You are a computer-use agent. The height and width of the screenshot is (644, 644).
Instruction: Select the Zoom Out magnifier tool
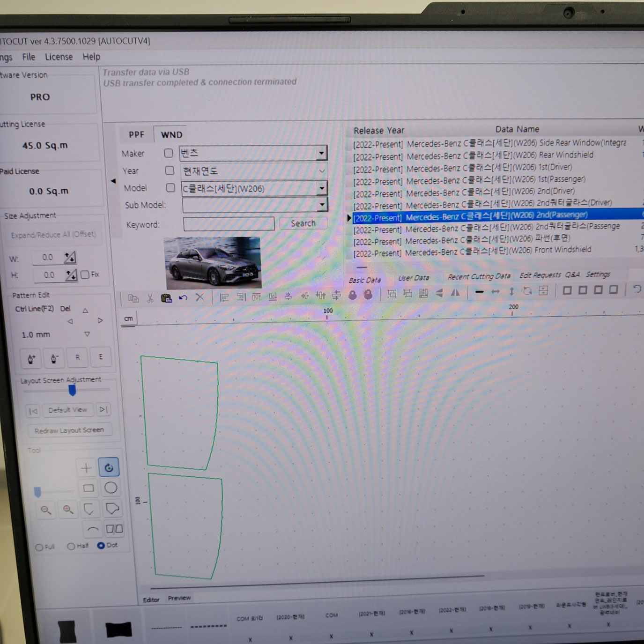(x=45, y=510)
